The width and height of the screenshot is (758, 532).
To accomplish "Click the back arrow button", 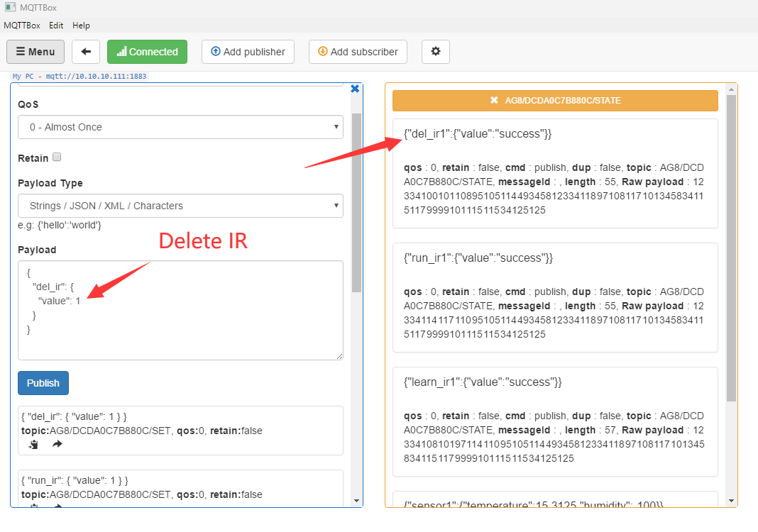I will (x=86, y=52).
